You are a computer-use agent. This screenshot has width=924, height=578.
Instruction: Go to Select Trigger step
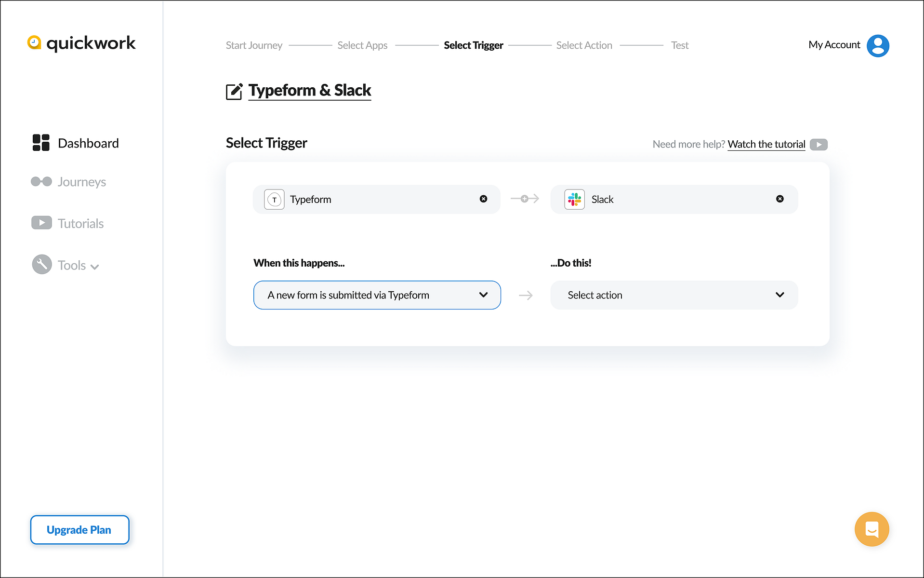(474, 45)
